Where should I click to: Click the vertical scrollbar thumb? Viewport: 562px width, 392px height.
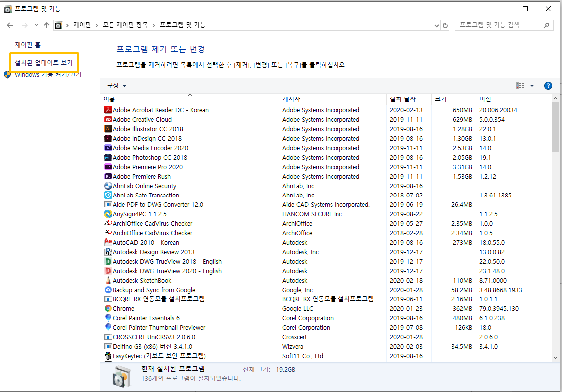pos(555,127)
